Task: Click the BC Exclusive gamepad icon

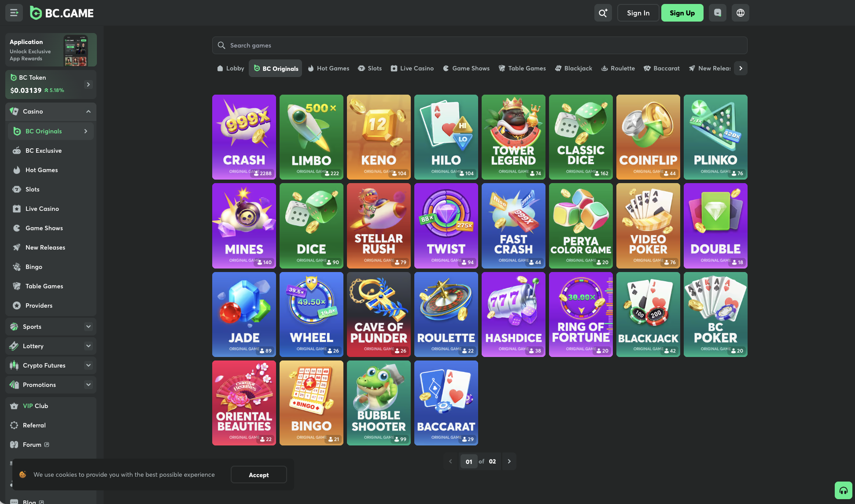Action: pyautogui.click(x=17, y=151)
